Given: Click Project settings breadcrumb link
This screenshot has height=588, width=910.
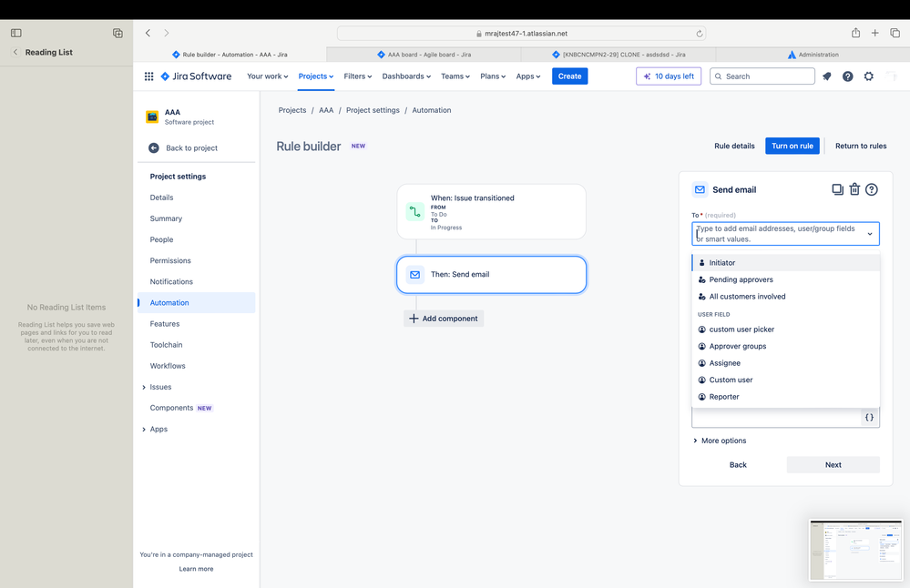Looking at the screenshot, I should pyautogui.click(x=373, y=110).
